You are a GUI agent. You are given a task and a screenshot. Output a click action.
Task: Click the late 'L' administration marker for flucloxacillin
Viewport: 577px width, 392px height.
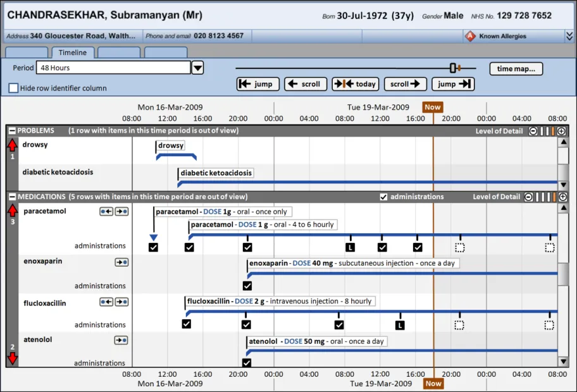(399, 325)
